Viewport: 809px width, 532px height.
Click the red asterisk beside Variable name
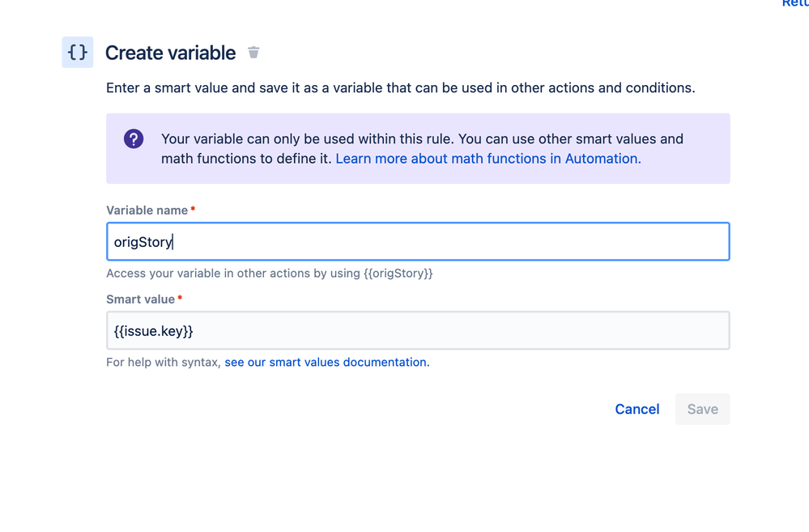[x=193, y=209]
